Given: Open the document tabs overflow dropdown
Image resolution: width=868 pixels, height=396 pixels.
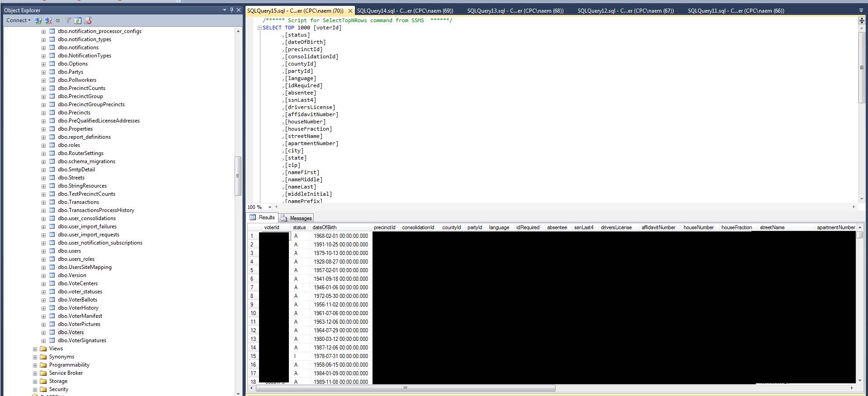Looking at the screenshot, I should point(861,10).
